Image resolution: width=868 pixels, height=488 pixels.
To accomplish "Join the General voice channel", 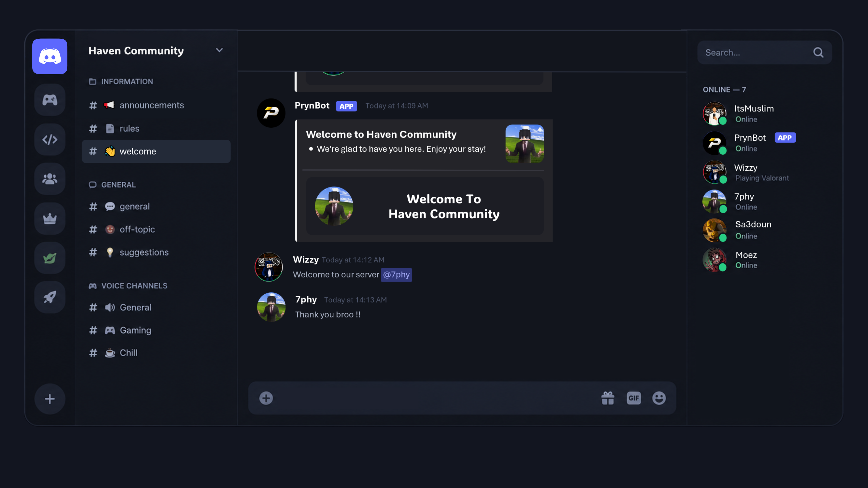I will click(x=156, y=307).
